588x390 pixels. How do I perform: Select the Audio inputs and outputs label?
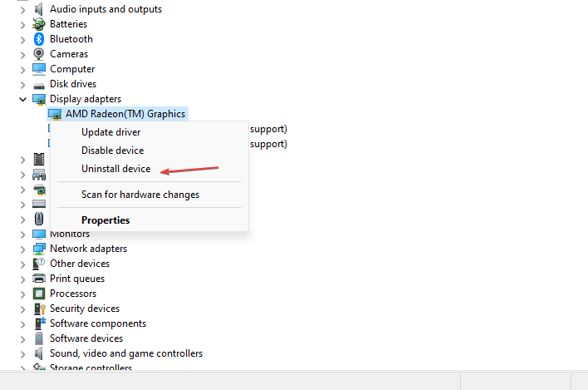(105, 9)
